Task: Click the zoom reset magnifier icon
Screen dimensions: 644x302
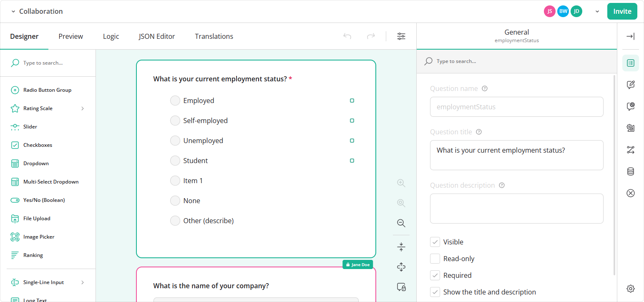Action: coord(401,203)
